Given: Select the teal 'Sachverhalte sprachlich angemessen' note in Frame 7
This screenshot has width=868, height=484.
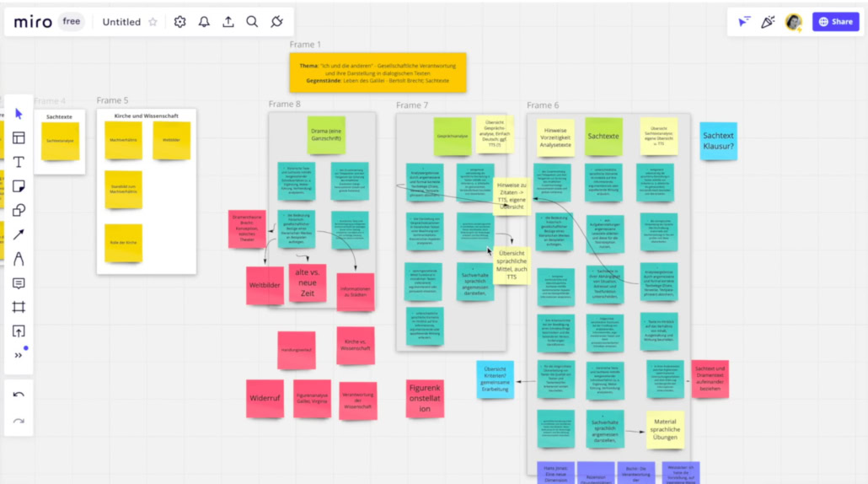Looking at the screenshot, I should coord(475,282).
